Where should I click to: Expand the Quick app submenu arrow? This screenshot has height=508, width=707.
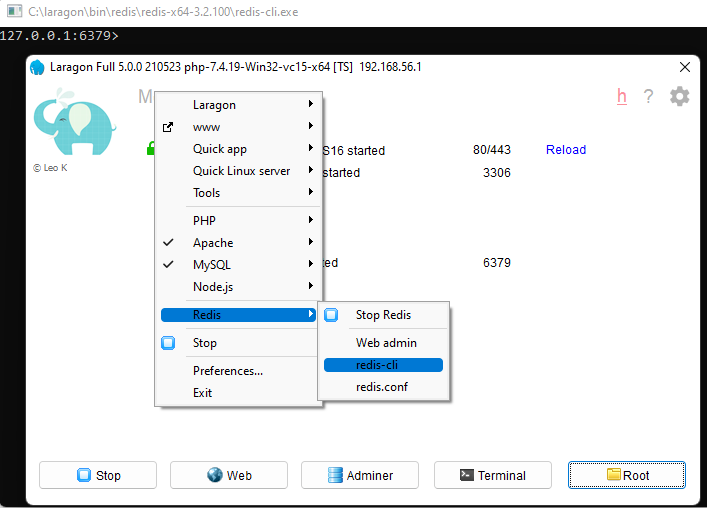pyautogui.click(x=311, y=147)
